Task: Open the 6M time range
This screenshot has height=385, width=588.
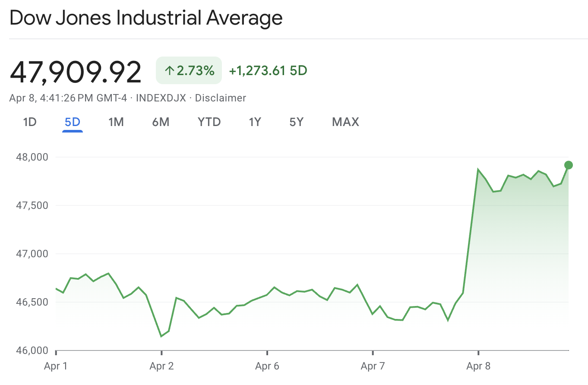Action: pyautogui.click(x=161, y=122)
